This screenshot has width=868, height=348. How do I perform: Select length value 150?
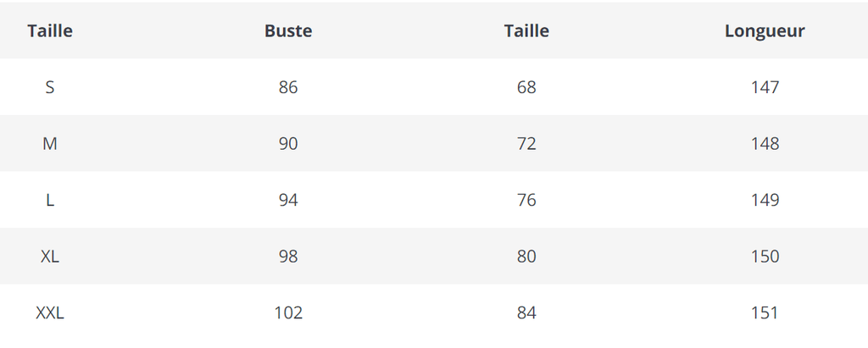point(765,257)
